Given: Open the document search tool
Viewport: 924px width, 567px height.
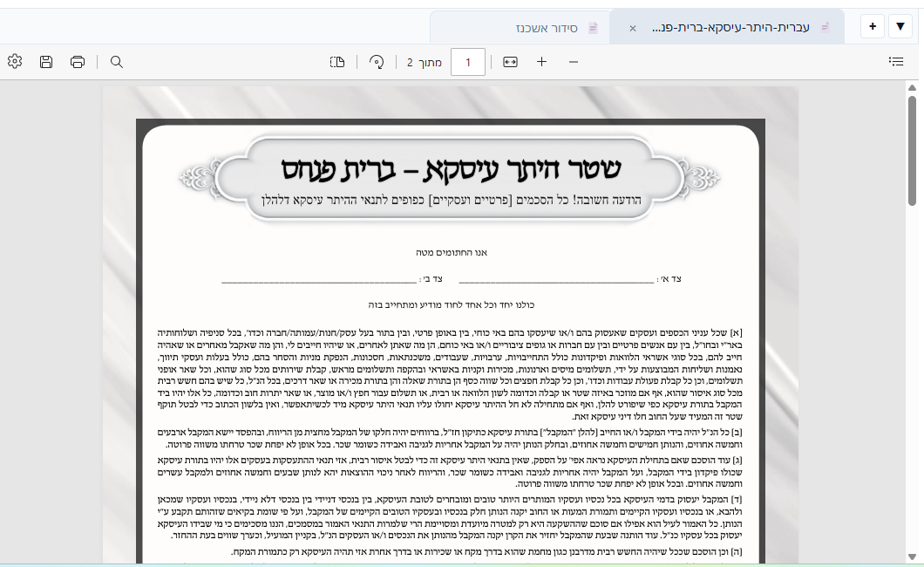Looking at the screenshot, I should tap(115, 61).
